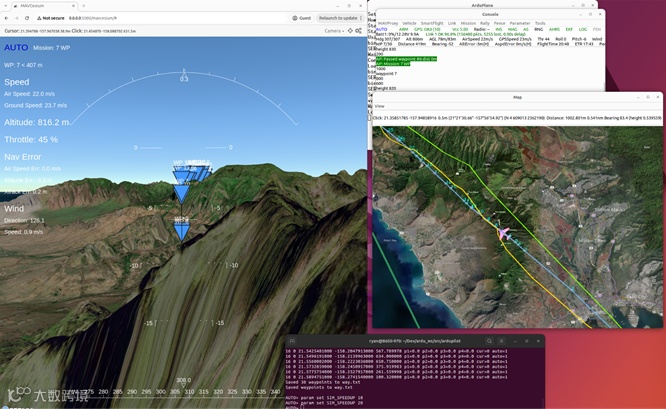Click the Throttle: 45 % readout
The width and height of the screenshot is (666, 409).
pyautogui.click(x=31, y=140)
